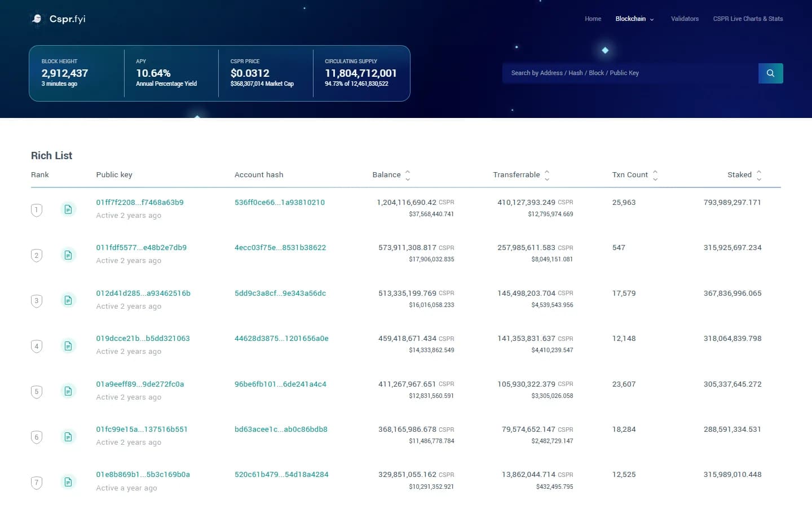Image resolution: width=812 pixels, height=508 pixels.
Task: Click the Rich List heading
Action: point(51,155)
